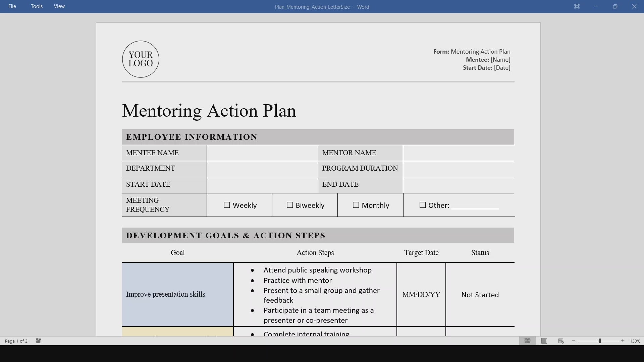The image size is (644, 362).
Task: Check the Biweekly meeting frequency box
Action: pos(290,205)
